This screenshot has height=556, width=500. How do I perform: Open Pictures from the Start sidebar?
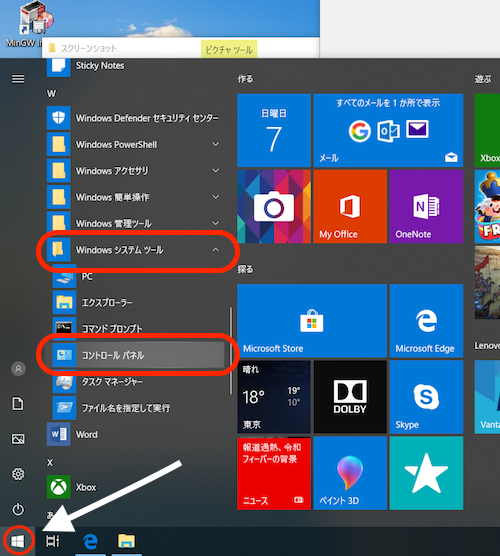[18, 439]
